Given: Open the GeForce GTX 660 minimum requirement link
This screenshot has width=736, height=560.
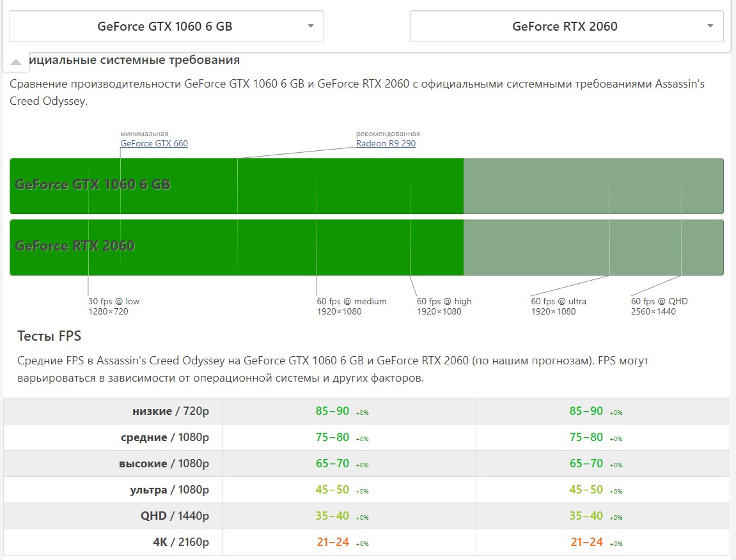Looking at the screenshot, I should [154, 143].
